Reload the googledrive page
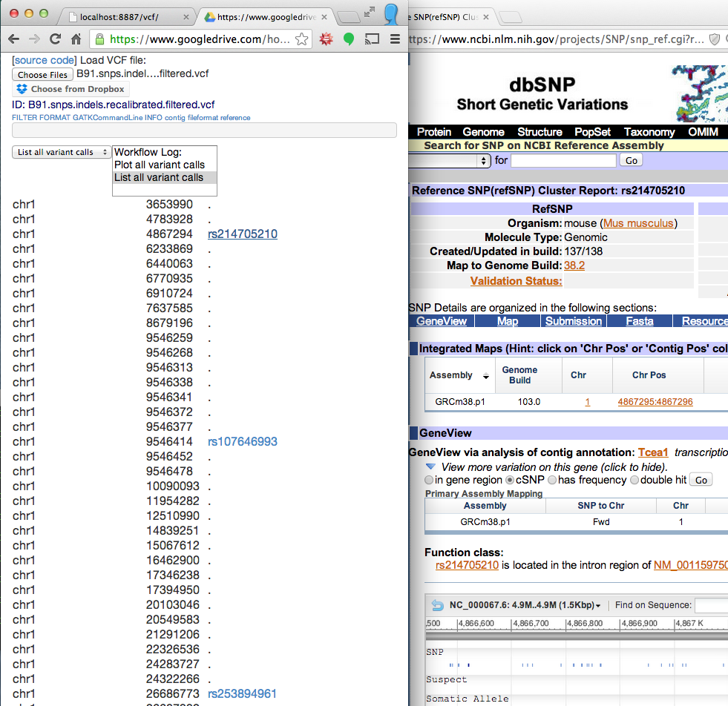This screenshot has width=728, height=706. point(55,39)
